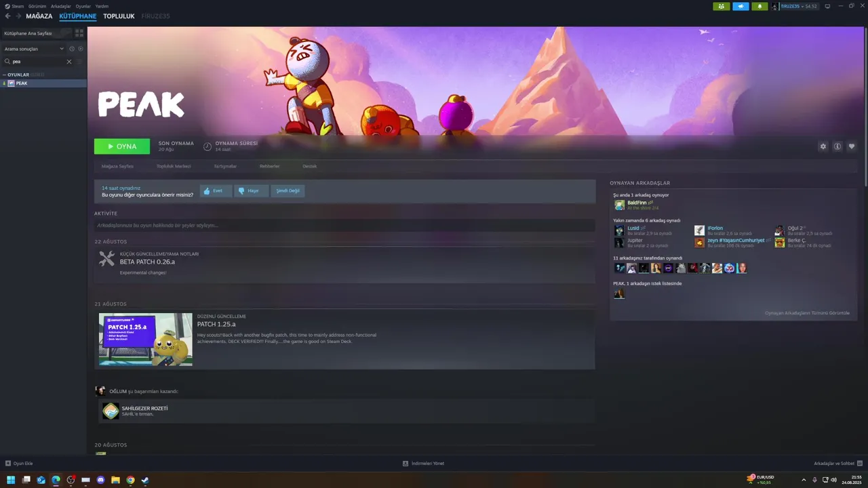Toggle the recent activity clock filter

click(72, 49)
